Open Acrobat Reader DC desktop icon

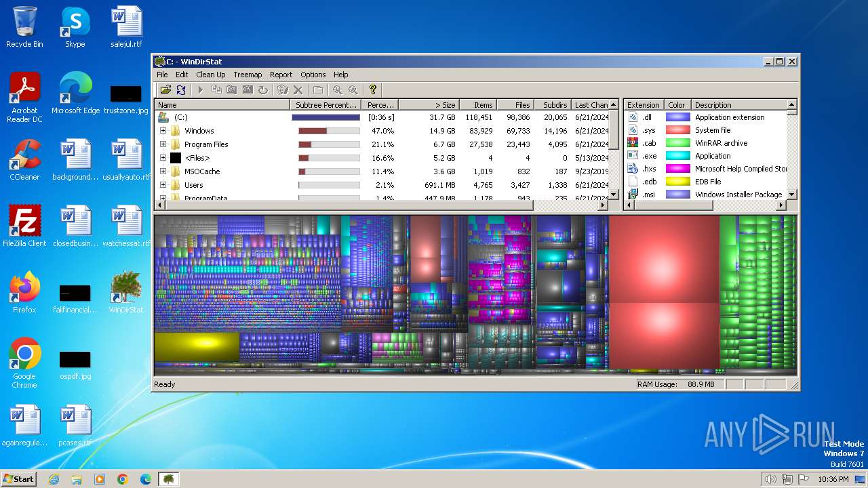tap(24, 98)
